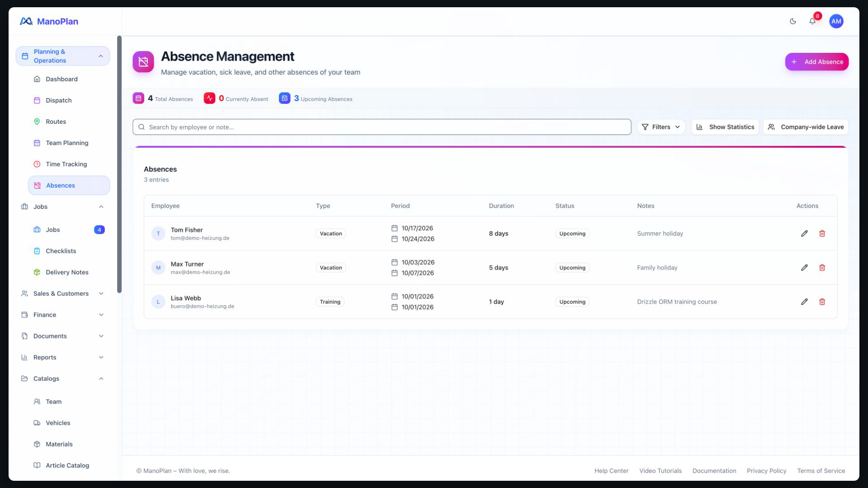Click the ManoPlan logo
Screen dimensions: 868x488
49,21
